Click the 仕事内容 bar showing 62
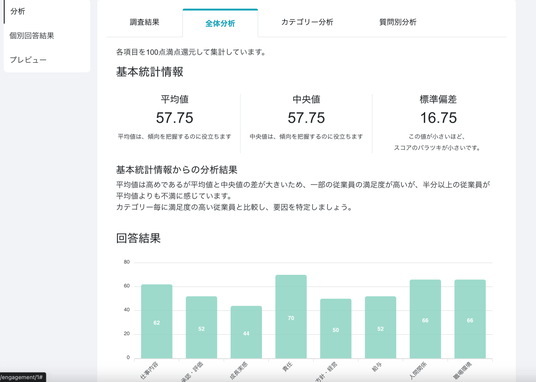The height and width of the screenshot is (382, 536). pyautogui.click(x=157, y=321)
